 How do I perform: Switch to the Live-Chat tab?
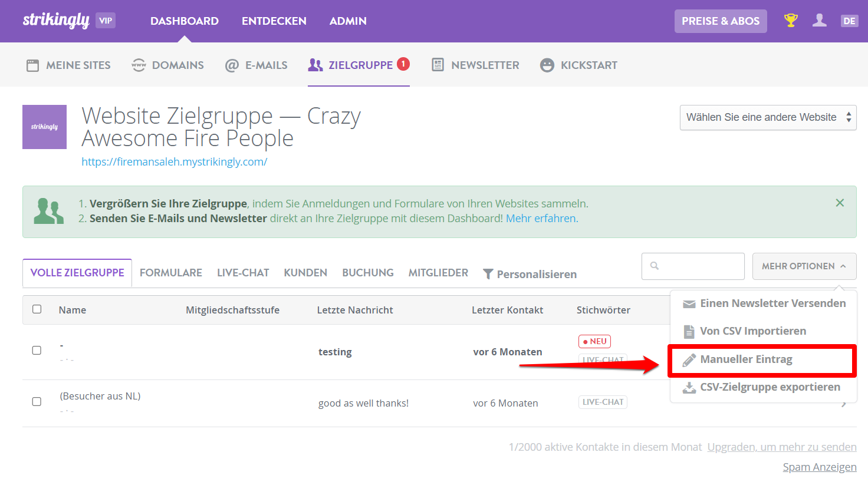click(243, 273)
